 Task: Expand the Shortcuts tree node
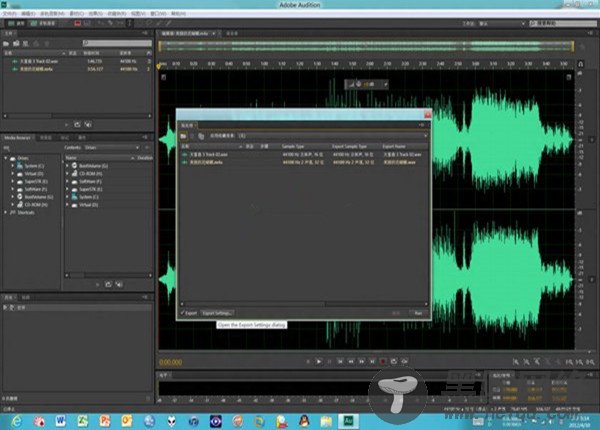click(x=6, y=212)
